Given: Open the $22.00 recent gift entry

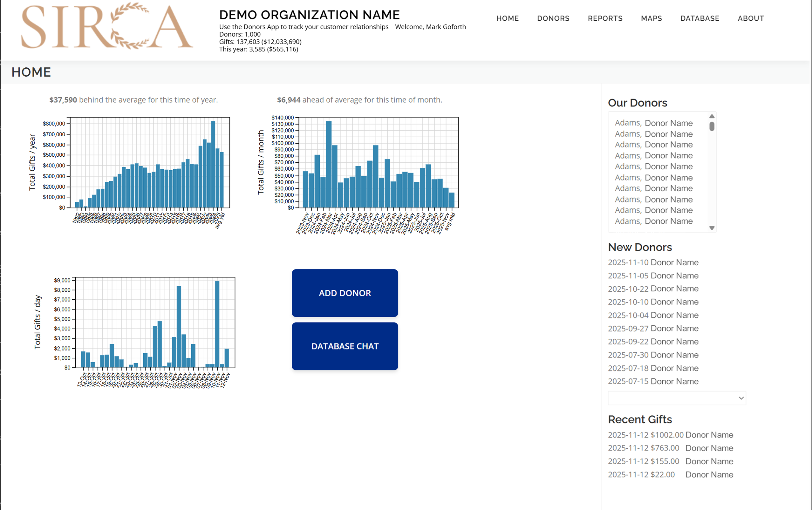Looking at the screenshot, I should point(670,475).
